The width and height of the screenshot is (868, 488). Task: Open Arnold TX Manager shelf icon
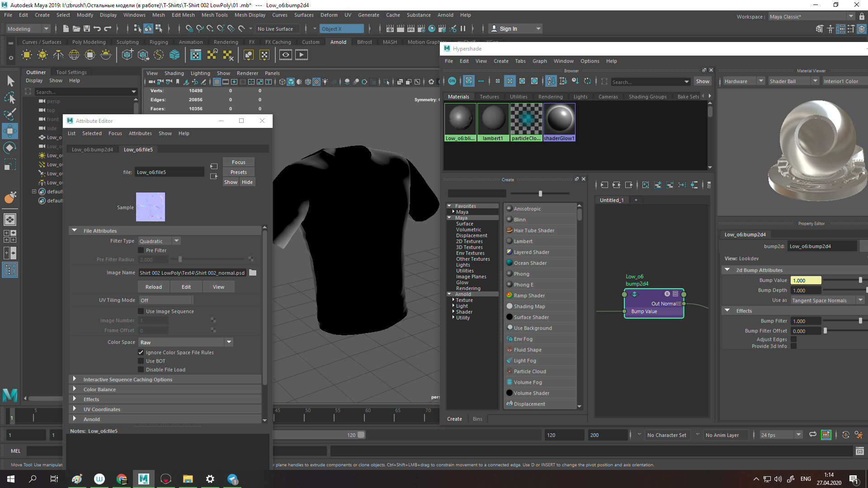(x=195, y=55)
